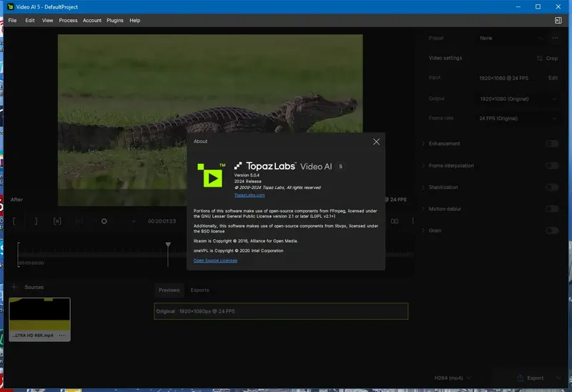Screen dimensions: 572x392
Task: Expand the Grain section chevron
Action: (423, 230)
